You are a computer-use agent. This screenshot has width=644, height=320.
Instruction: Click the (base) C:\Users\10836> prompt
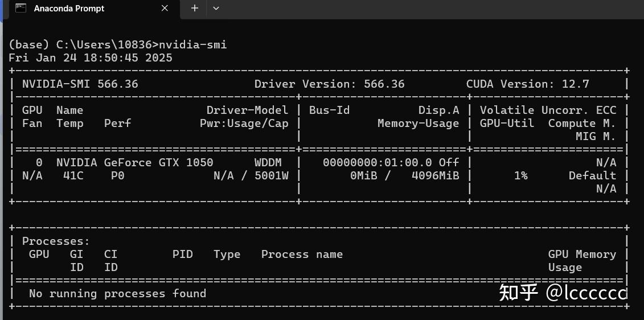point(83,44)
